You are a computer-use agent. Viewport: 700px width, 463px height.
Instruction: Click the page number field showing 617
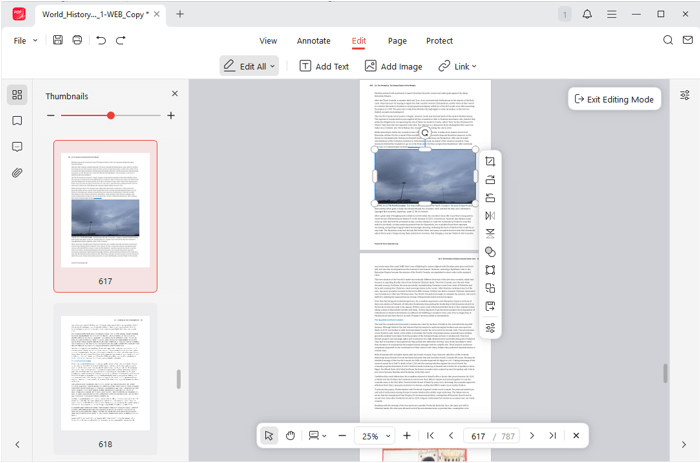(479, 436)
